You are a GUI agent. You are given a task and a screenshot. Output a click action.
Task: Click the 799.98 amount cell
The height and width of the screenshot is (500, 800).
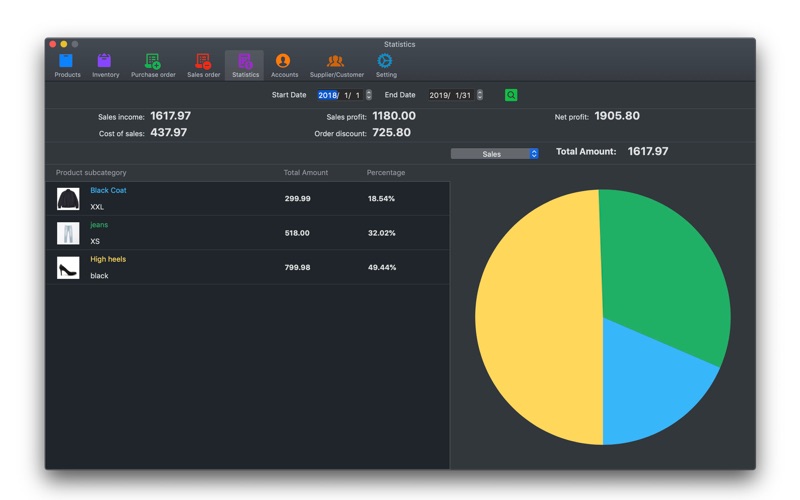297,267
